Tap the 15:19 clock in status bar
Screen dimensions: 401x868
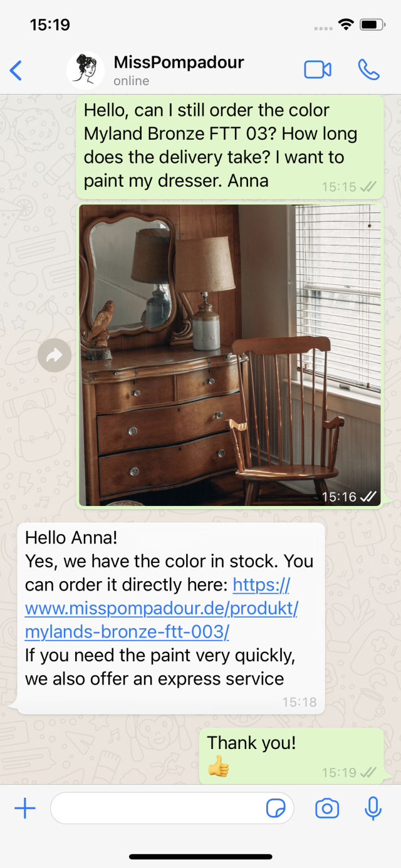point(50,24)
